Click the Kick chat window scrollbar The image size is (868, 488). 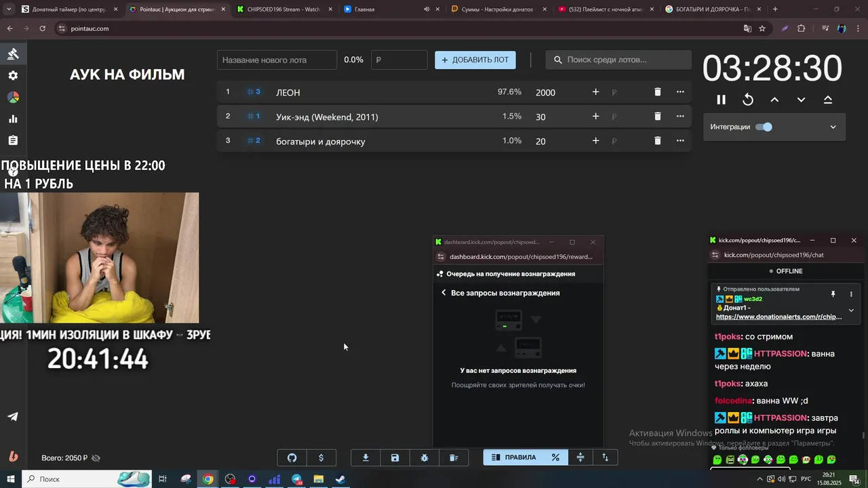click(x=863, y=435)
